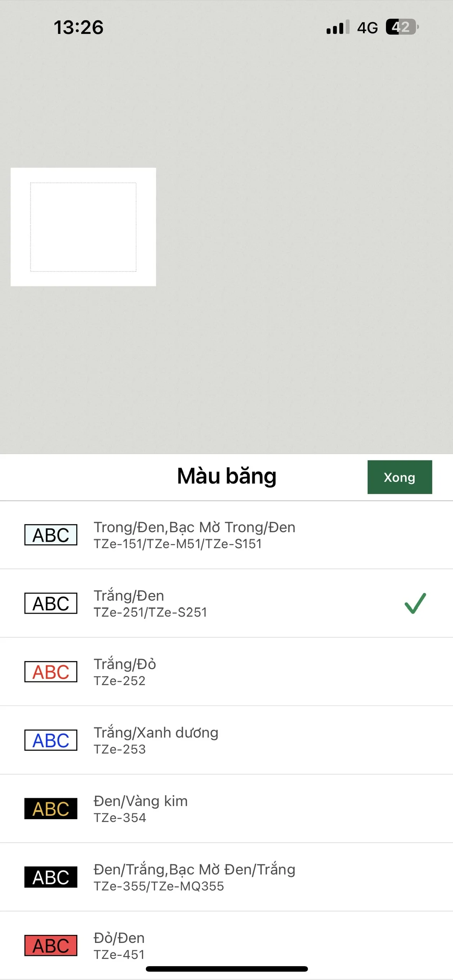Screen dimensions: 453x980
Task: Tap the black/white ABC tape icon
Action: [51, 877]
